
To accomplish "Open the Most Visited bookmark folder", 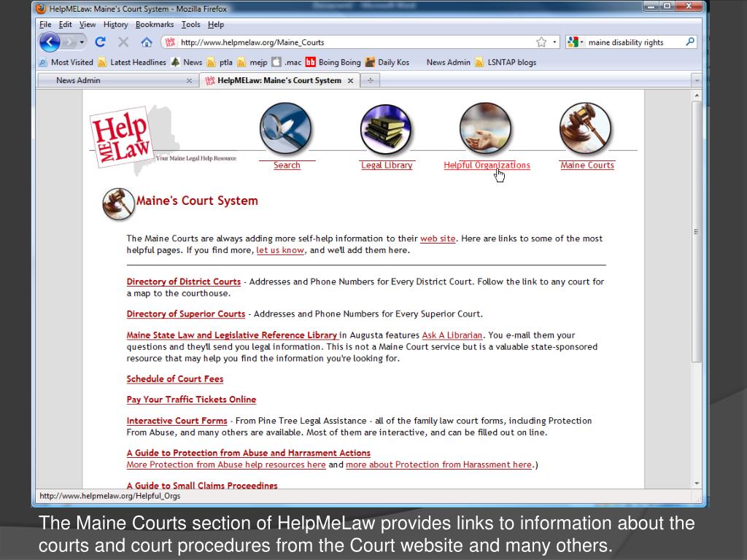I will (x=66, y=63).
